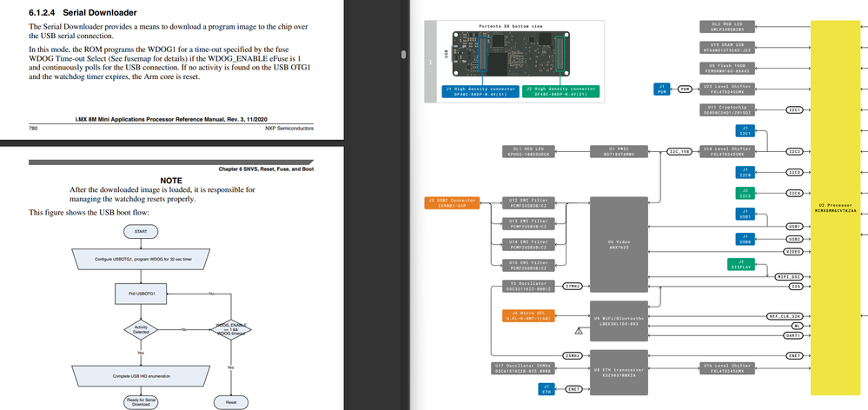Click the orange 'J4 Micro UFL' block

coord(528,315)
